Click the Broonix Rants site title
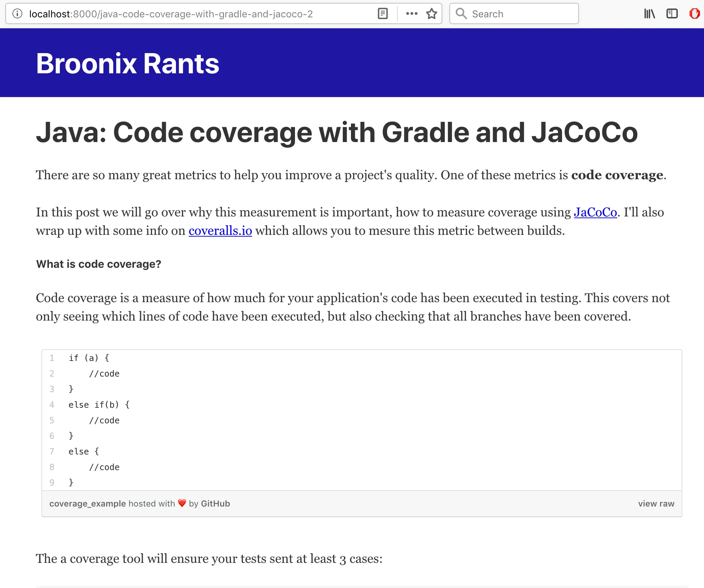Viewport: 704px width, 588px height. (127, 63)
